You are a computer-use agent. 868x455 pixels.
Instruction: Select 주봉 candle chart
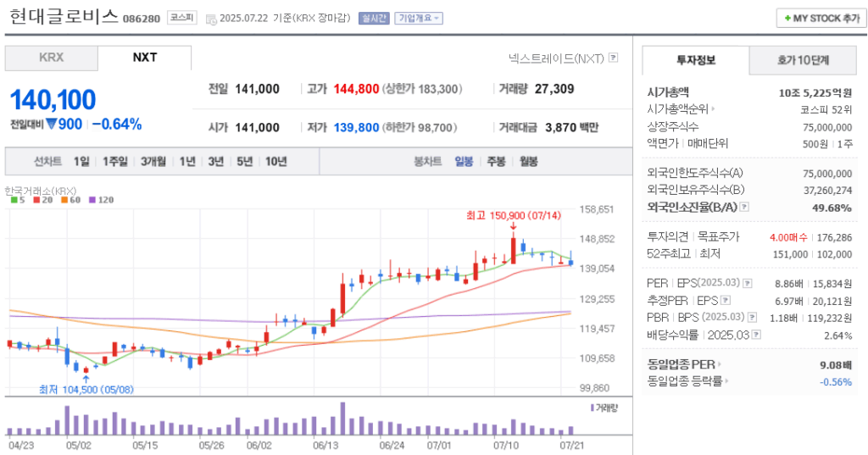pyautogui.click(x=496, y=162)
